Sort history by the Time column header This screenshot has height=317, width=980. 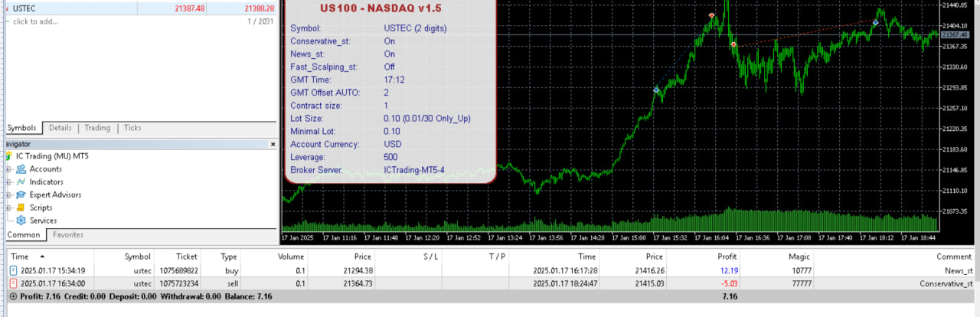coord(20,257)
